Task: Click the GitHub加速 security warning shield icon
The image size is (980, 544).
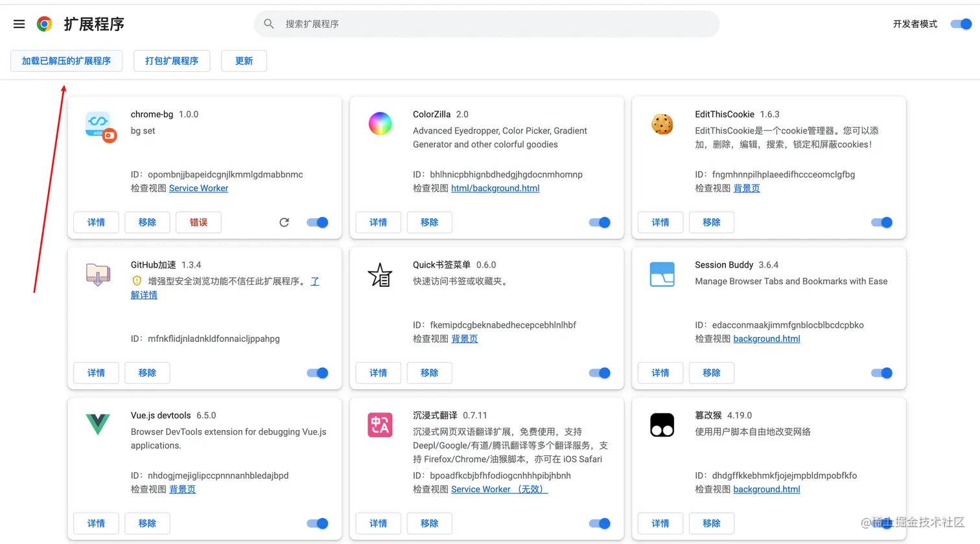Action: (137, 281)
